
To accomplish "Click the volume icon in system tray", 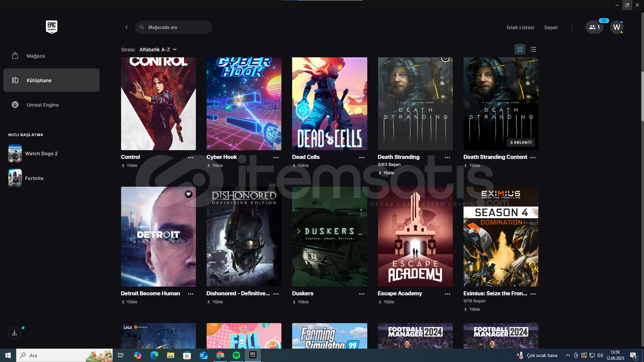I will click(600, 355).
